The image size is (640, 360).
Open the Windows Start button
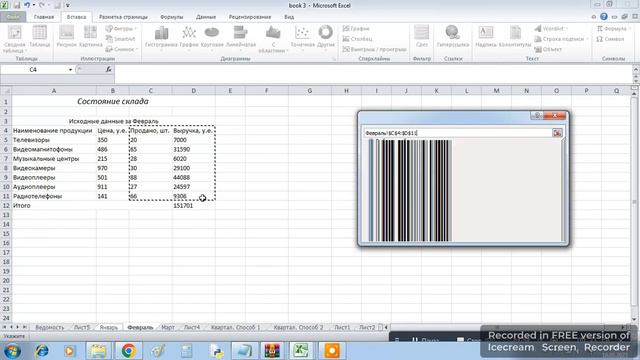(12, 351)
